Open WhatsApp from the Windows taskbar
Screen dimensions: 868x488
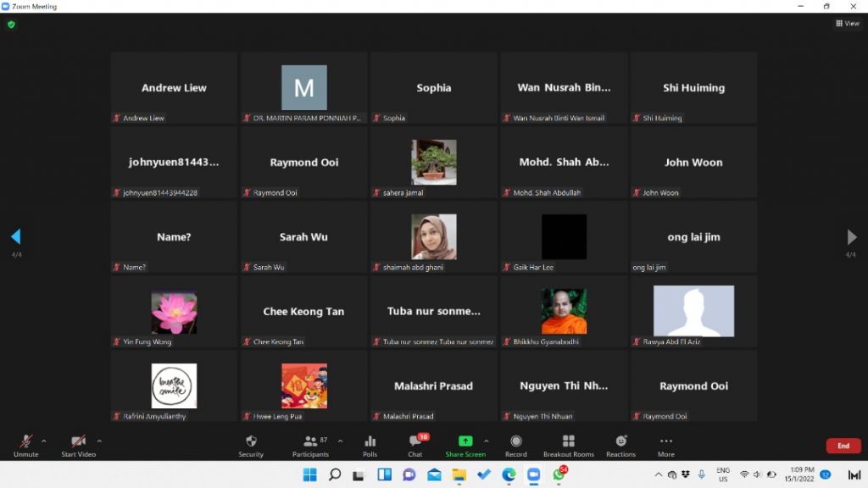(x=559, y=474)
